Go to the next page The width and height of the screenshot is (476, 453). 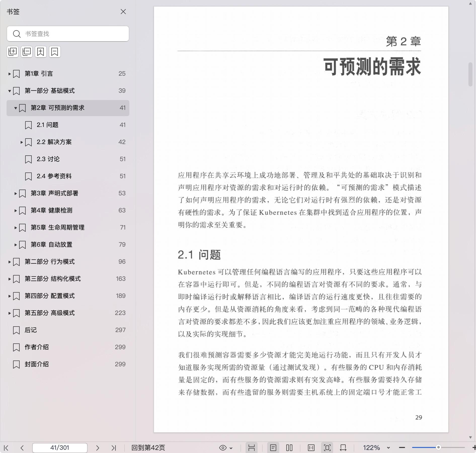pyautogui.click(x=98, y=448)
